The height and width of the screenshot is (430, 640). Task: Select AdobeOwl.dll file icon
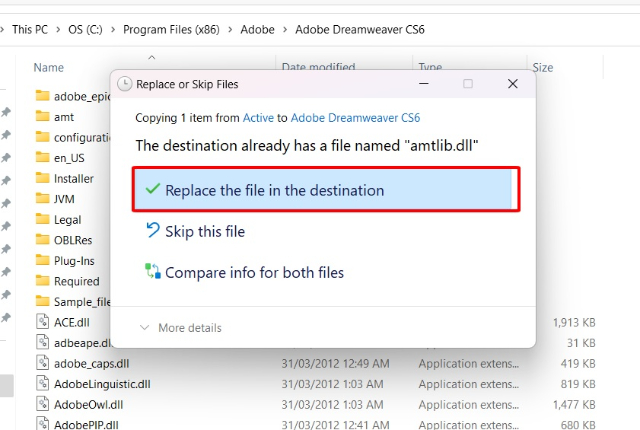[x=42, y=404]
